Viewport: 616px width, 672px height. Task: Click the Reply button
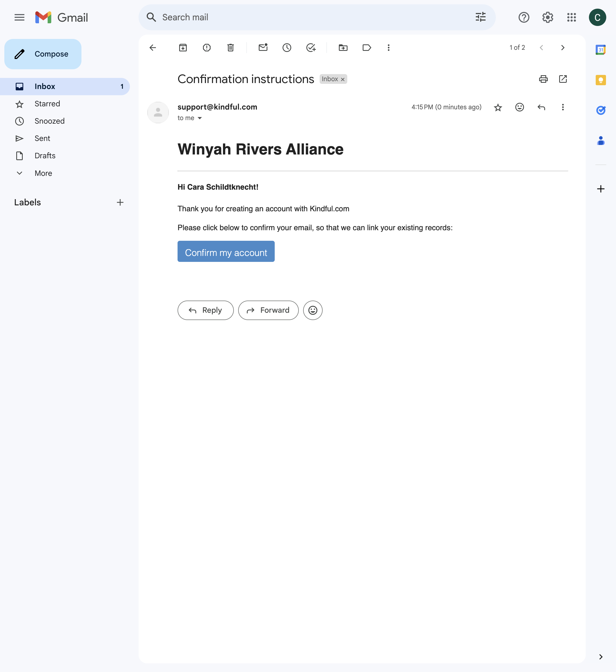(x=205, y=310)
